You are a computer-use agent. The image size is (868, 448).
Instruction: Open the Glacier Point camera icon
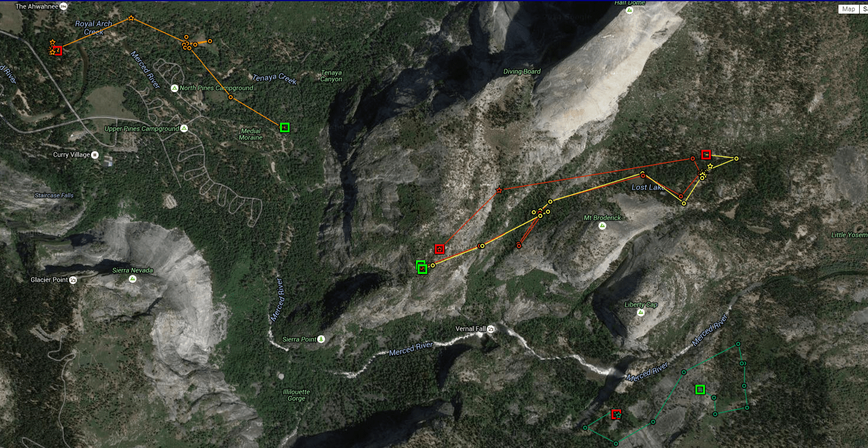click(73, 280)
